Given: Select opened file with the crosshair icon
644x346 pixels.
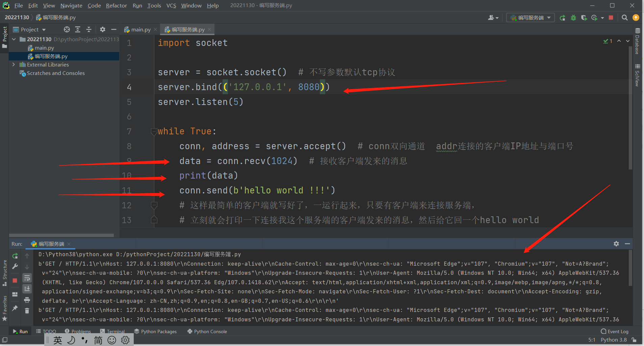Looking at the screenshot, I should pos(67,29).
